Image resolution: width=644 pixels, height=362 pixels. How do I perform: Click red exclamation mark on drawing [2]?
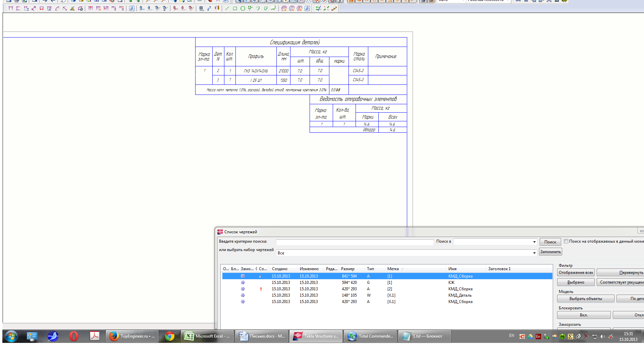pos(261,289)
